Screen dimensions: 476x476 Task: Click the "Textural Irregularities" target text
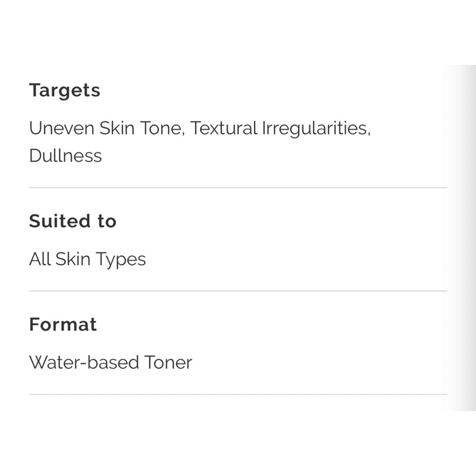pyautogui.click(x=280, y=129)
